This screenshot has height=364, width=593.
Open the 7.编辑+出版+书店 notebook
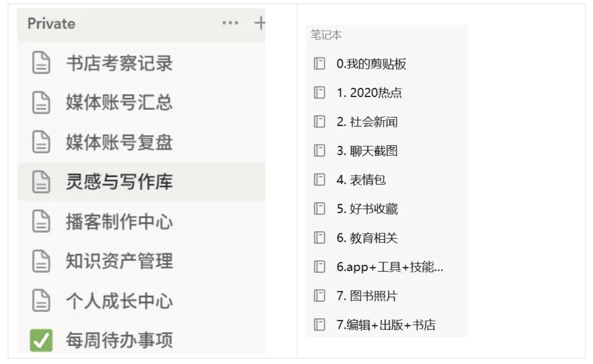pos(386,325)
